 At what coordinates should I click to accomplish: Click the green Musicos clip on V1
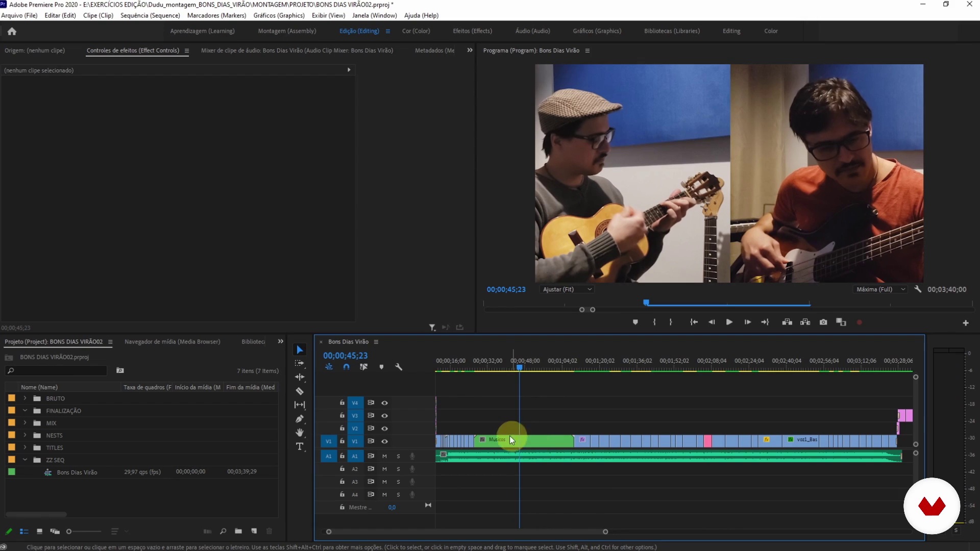point(524,441)
